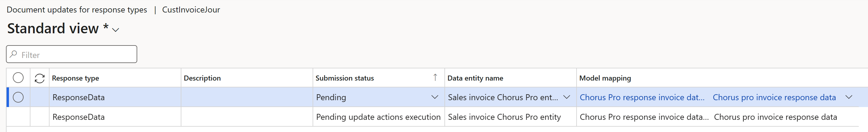The height and width of the screenshot is (132, 868).
Task: Click the Description column header
Action: [202, 78]
